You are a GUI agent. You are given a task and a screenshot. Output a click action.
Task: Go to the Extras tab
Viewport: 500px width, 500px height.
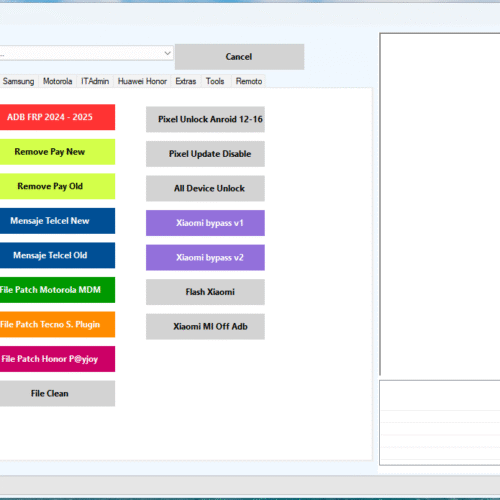point(186,81)
